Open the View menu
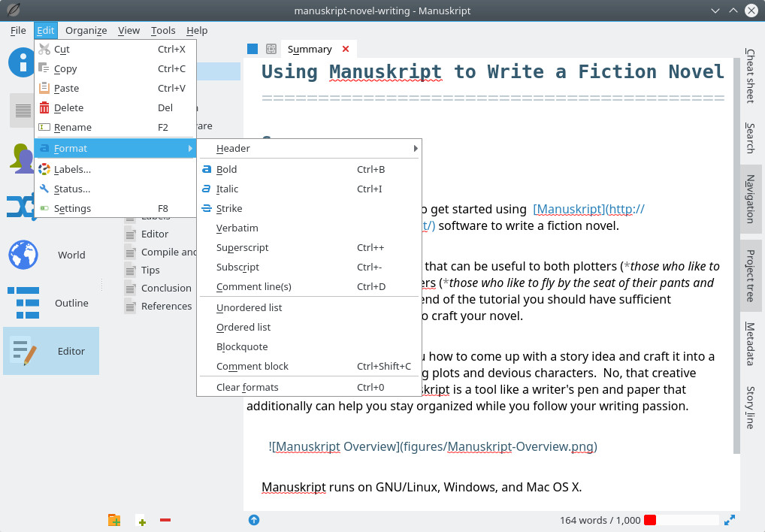This screenshot has width=765, height=532. click(129, 30)
